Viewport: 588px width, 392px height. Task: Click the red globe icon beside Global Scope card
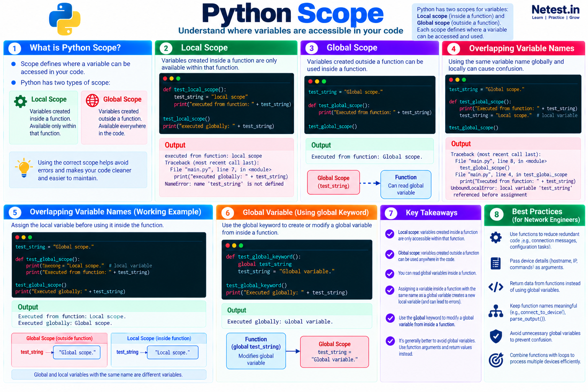click(92, 100)
